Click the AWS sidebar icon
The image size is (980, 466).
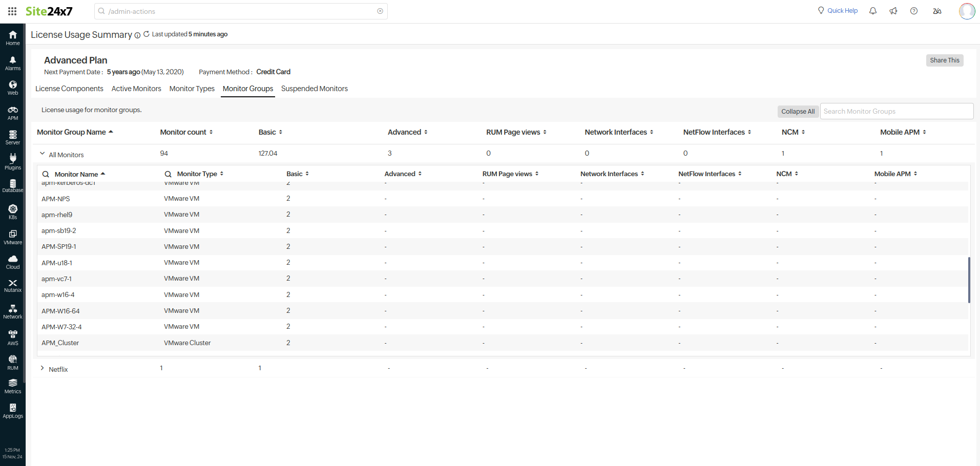(13, 337)
